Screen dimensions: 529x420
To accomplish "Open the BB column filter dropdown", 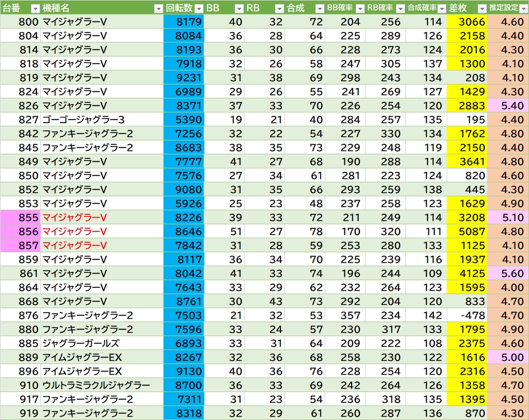I will pos(239,8).
